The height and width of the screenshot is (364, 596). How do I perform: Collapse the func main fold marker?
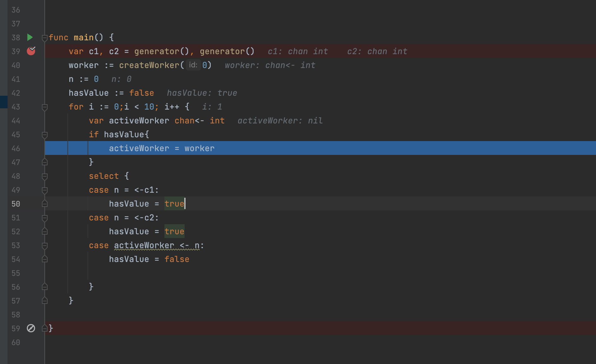pyautogui.click(x=45, y=38)
